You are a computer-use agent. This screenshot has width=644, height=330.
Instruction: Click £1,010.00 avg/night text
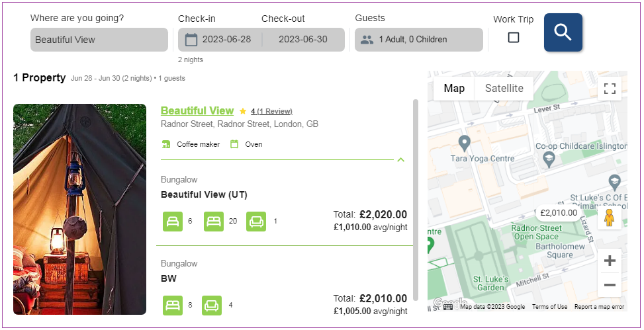click(371, 227)
